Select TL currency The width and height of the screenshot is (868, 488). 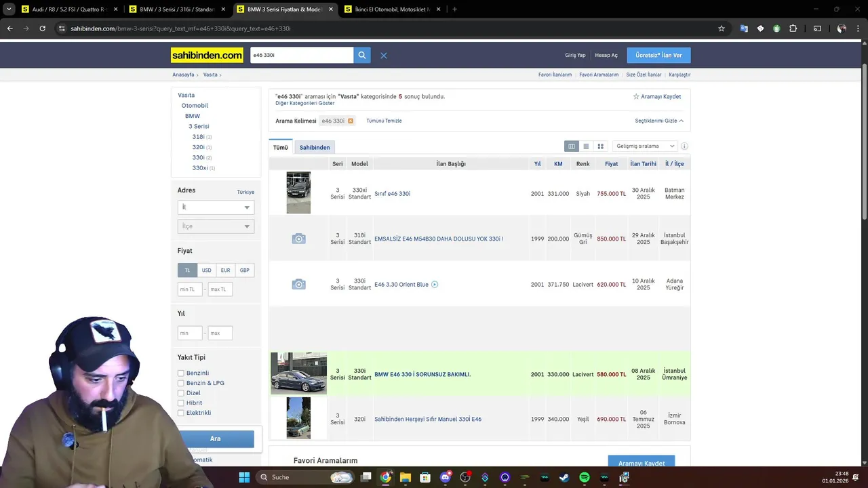pyautogui.click(x=187, y=270)
